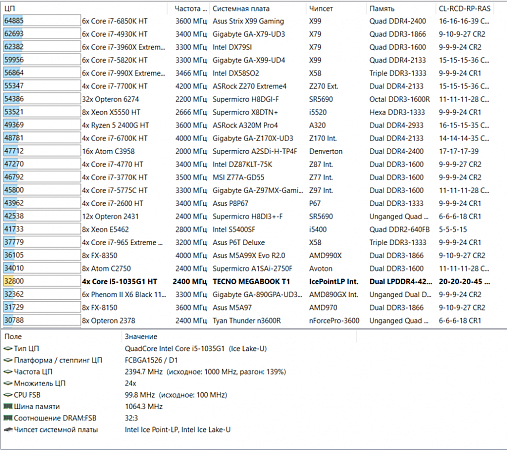The image size is (507, 450).
Task: Select the top 64885 Core i7-6850K result
Action: coord(248,21)
